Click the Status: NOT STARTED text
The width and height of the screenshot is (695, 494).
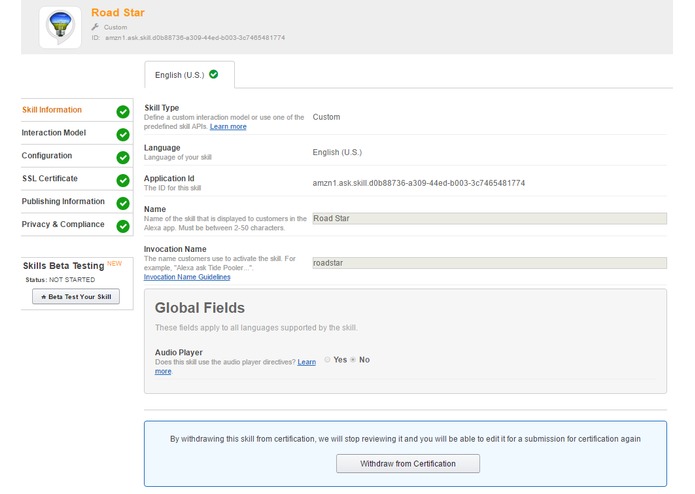coord(60,280)
